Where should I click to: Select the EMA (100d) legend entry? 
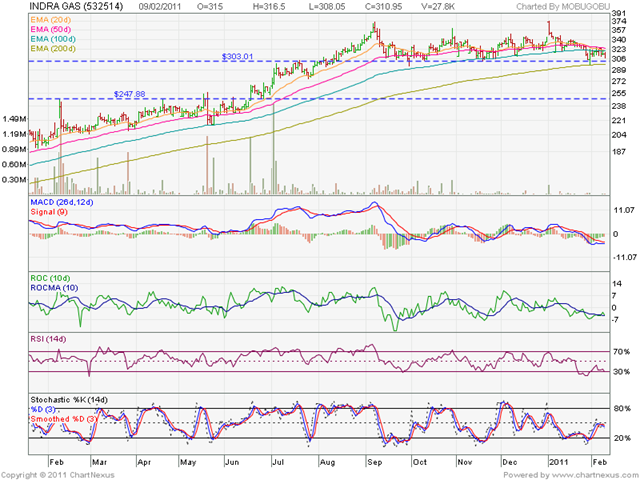[x=53, y=39]
